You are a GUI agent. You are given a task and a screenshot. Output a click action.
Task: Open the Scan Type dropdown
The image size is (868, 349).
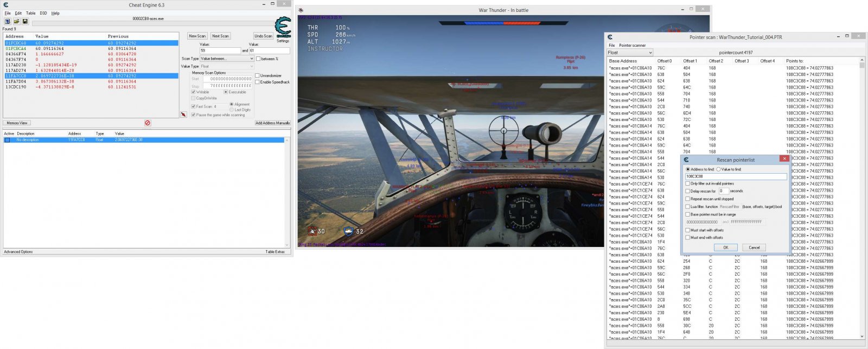coord(227,59)
